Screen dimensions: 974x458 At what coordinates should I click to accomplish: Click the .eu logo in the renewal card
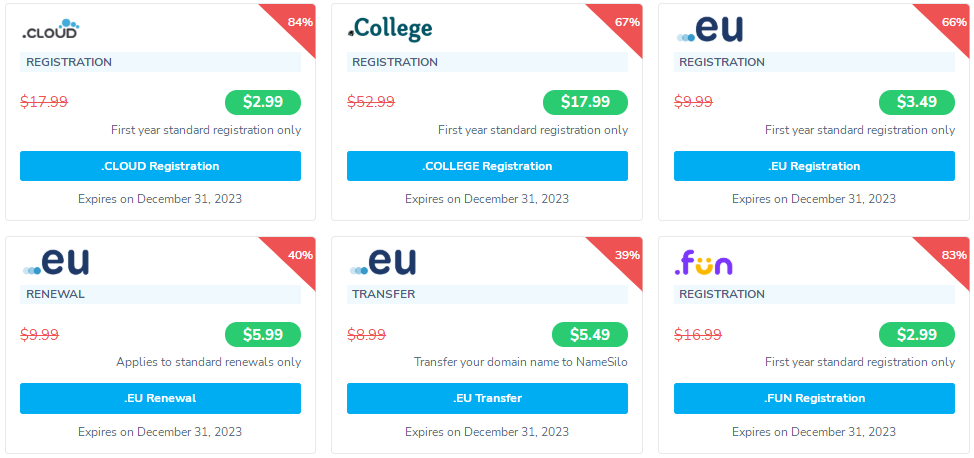click(55, 261)
